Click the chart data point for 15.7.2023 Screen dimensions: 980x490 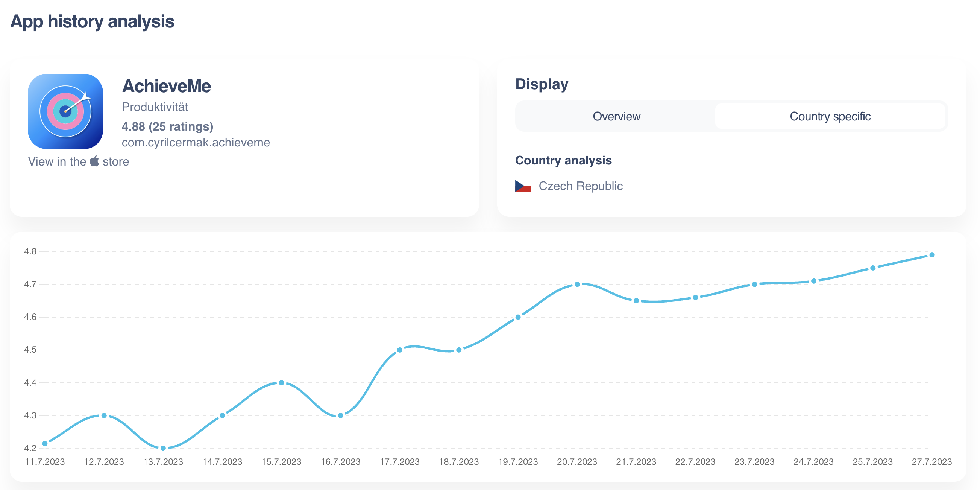click(x=282, y=383)
